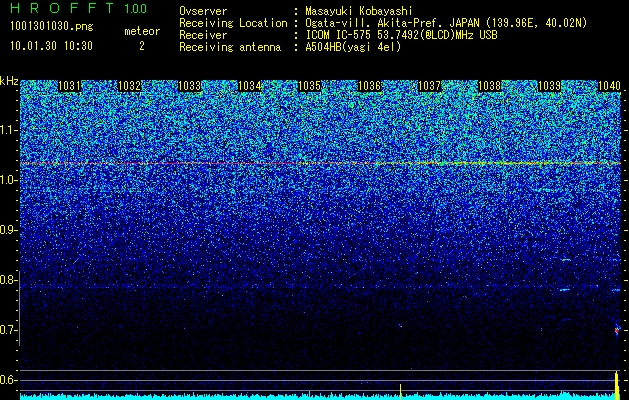The image size is (629, 400).
Task: Click the 0.8 kHz axis label
Action: click(x=8, y=280)
